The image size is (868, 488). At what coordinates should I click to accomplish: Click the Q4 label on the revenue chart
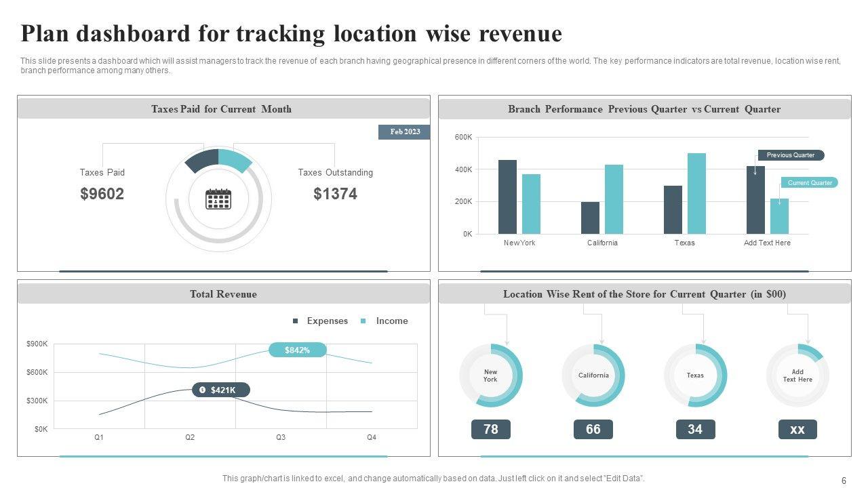pyautogui.click(x=372, y=438)
